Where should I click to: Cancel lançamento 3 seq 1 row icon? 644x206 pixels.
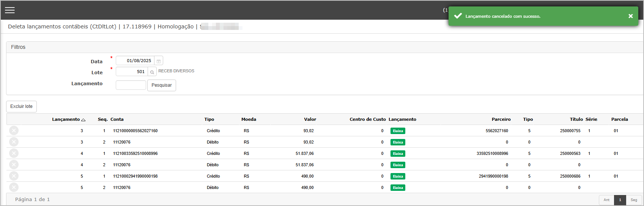[x=14, y=131]
